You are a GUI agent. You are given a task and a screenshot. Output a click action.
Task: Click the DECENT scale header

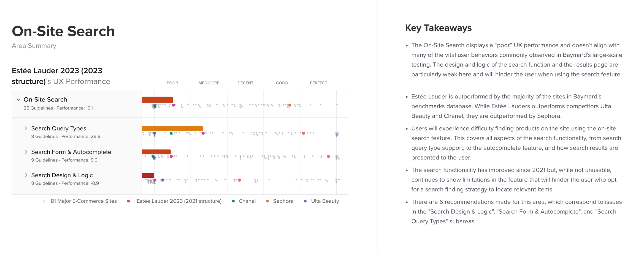tap(245, 83)
